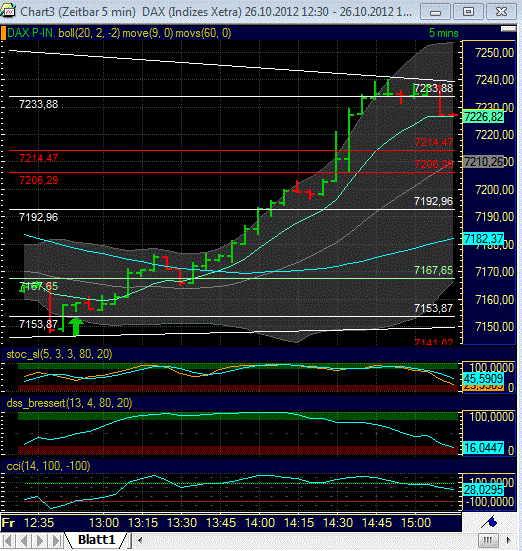Click the 7190,00 price axis value
522x551 pixels.
point(494,217)
